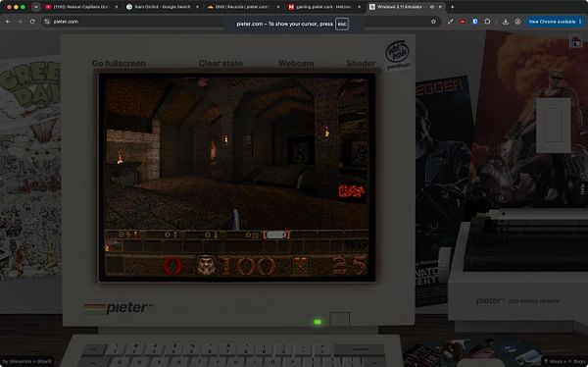Open the red record extension icon
588x367 pixels.
click(463, 22)
